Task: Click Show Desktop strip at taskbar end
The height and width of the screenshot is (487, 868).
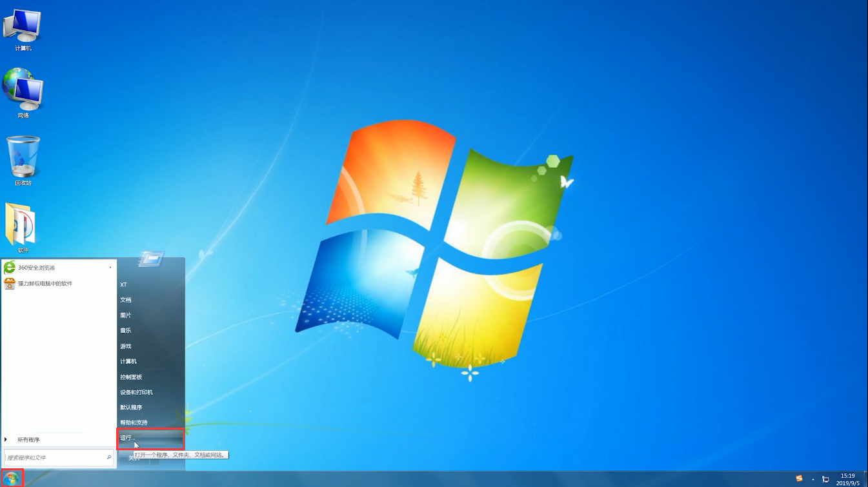Action: 865,479
